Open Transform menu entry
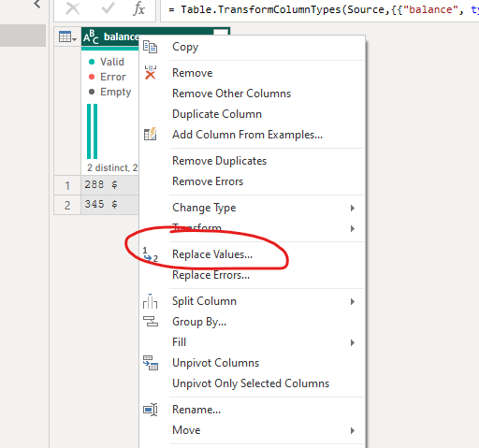The height and width of the screenshot is (448, 479). (x=252, y=228)
